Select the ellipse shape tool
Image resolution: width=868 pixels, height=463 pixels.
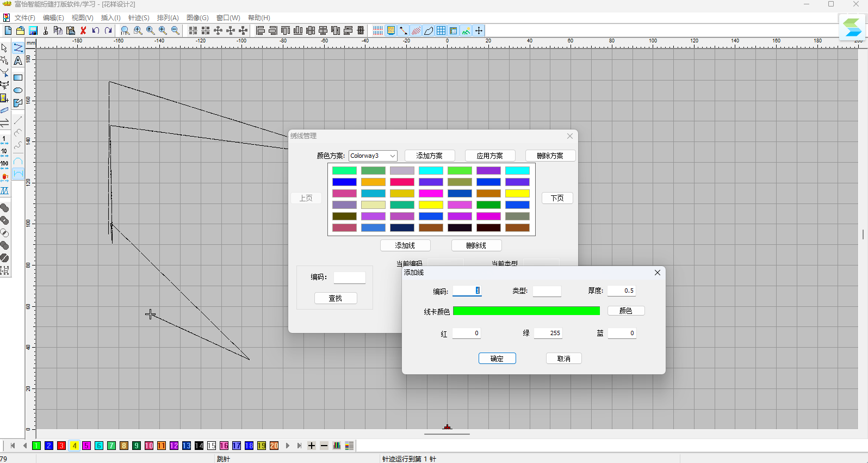click(18, 90)
